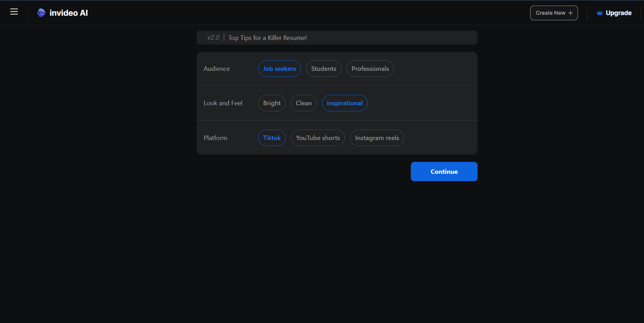Viewport: 644px width, 323px height.
Task: Click the Audience row label
Action: [x=217, y=69]
